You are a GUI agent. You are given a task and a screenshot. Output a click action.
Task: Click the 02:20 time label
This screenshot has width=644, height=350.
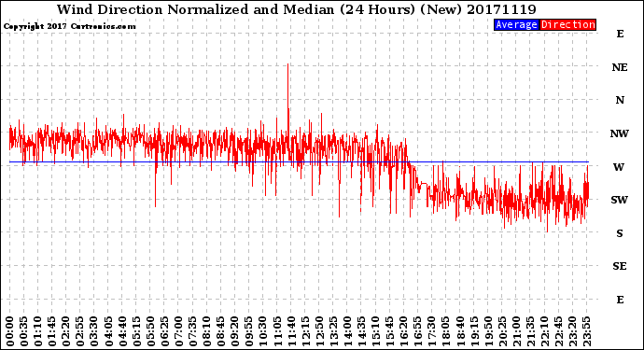click(x=66, y=331)
